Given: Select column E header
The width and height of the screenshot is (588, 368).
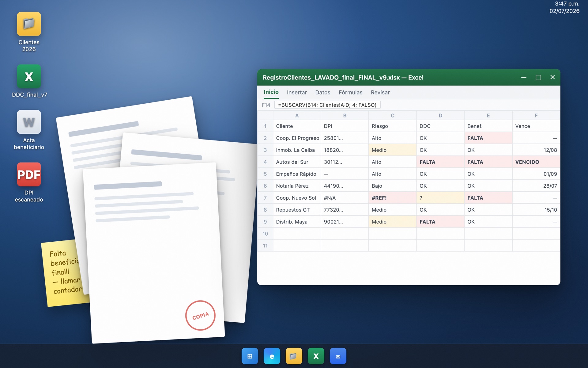Looking at the screenshot, I should pyautogui.click(x=488, y=115).
